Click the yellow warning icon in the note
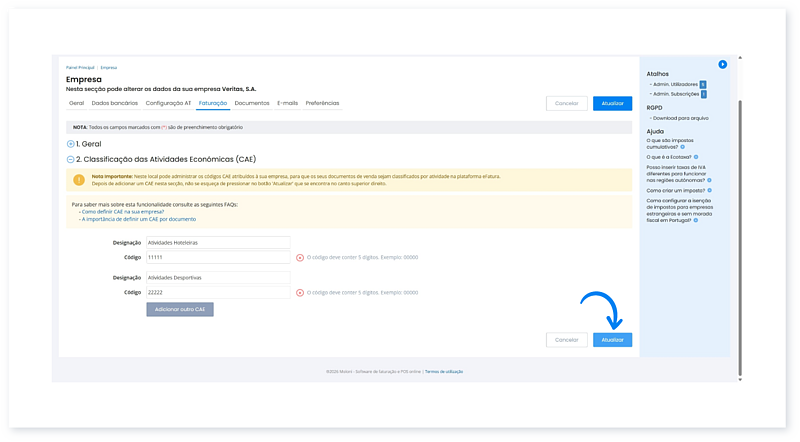 pos(80,180)
